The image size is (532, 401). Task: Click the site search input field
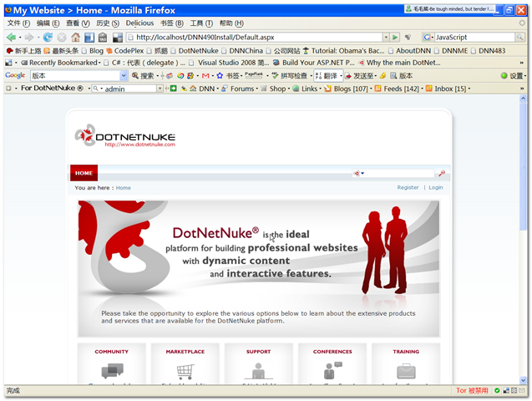400,174
